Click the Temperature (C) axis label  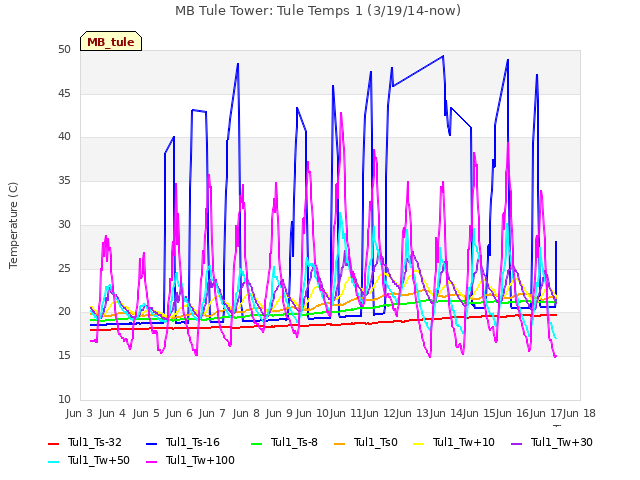tap(13, 225)
